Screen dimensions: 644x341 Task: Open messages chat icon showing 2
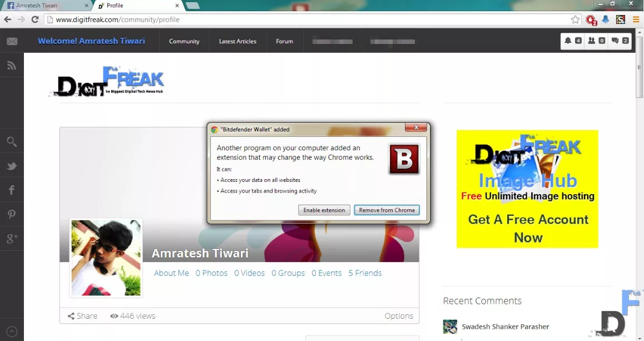(620, 41)
